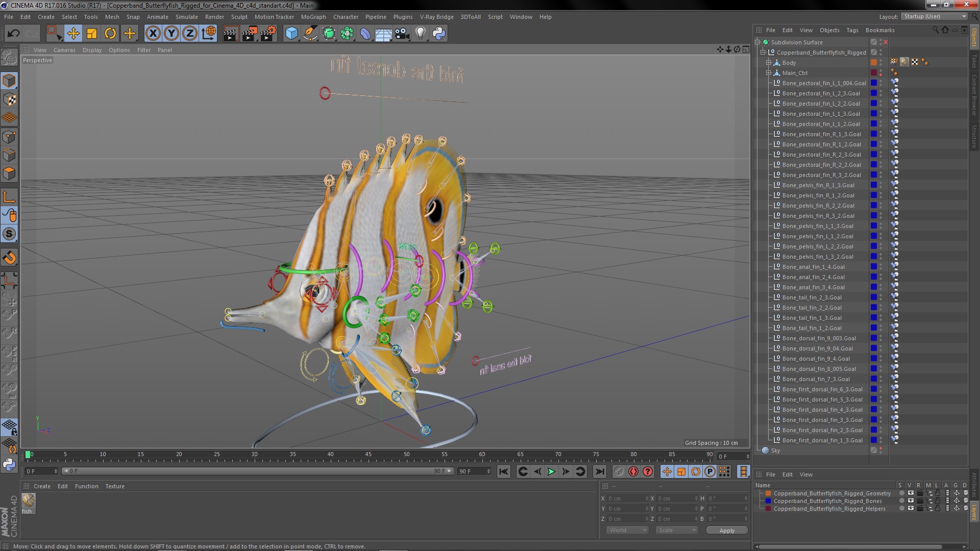Screen dimensions: 980x551
Task: Toggle visibility of Rigged_Geometry layer
Action: 911,493
